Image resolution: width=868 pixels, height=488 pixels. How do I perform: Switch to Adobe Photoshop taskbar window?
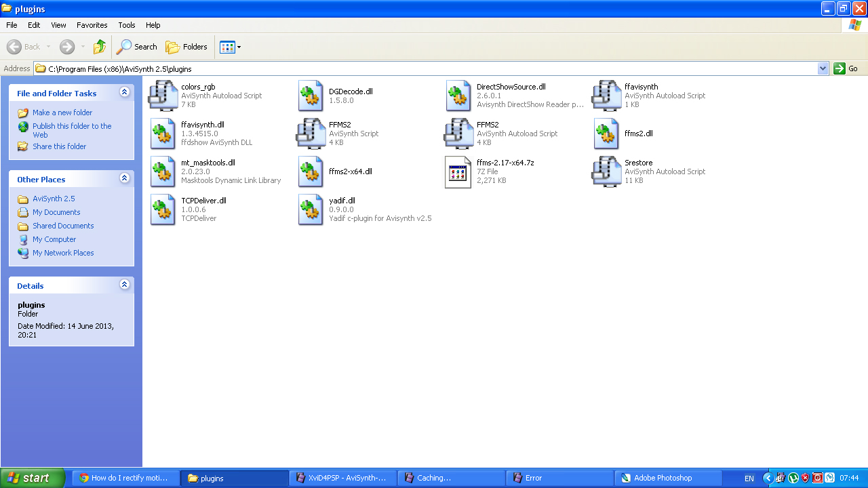point(669,478)
